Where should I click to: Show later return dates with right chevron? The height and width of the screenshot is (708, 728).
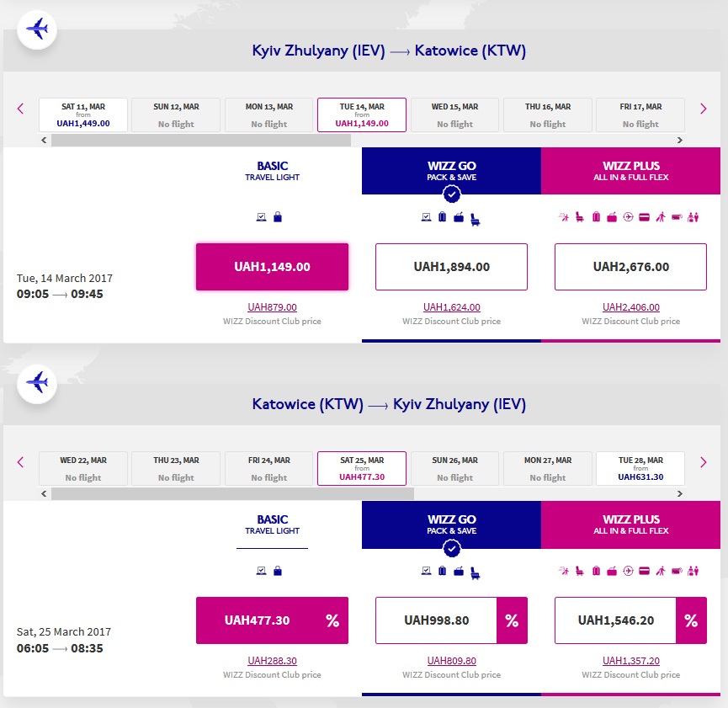[704, 462]
